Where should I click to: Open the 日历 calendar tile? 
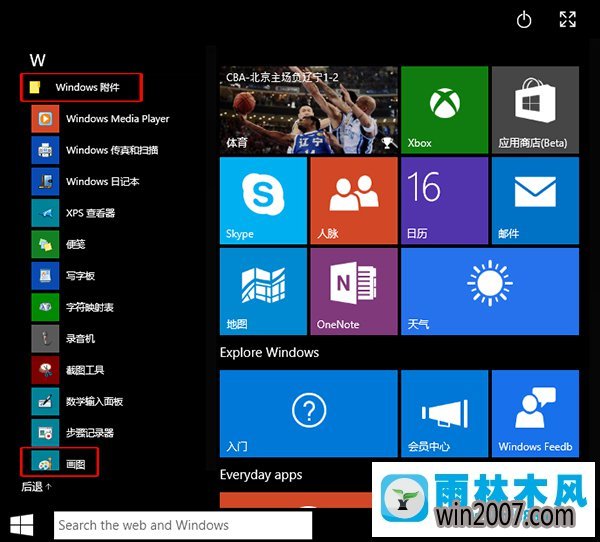[x=444, y=201]
